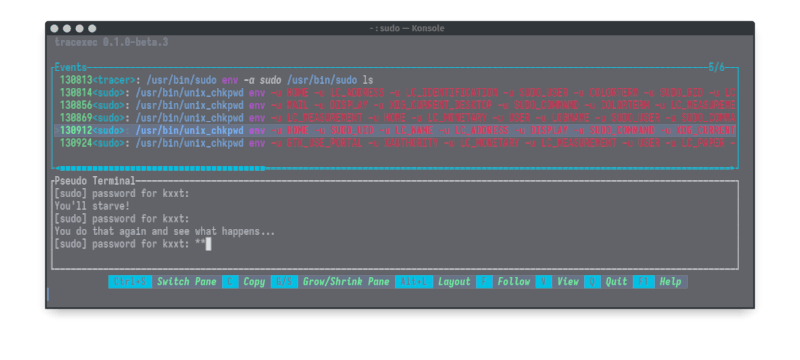The width and height of the screenshot is (800, 360).
Task: Click the third window control dot in titlebar
Action: [80, 29]
